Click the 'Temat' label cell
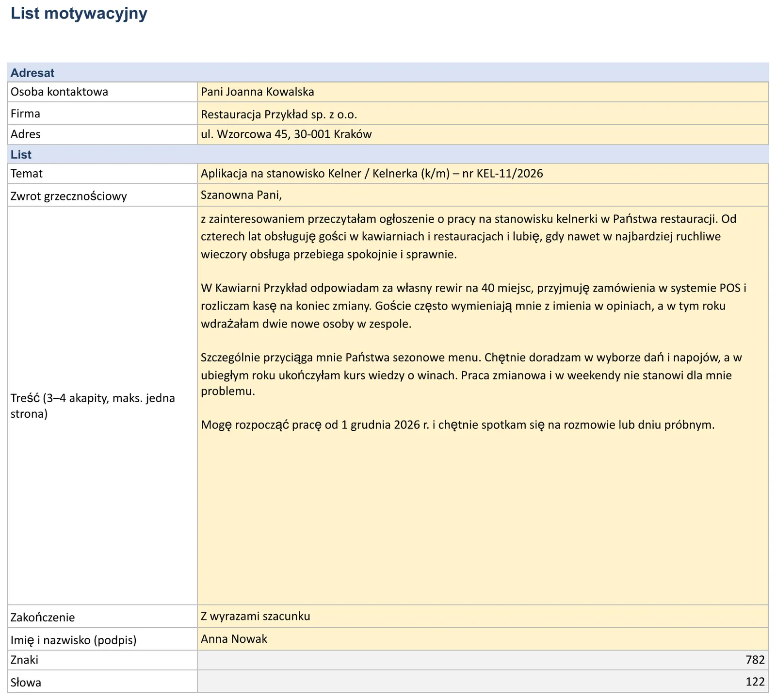 (102, 174)
